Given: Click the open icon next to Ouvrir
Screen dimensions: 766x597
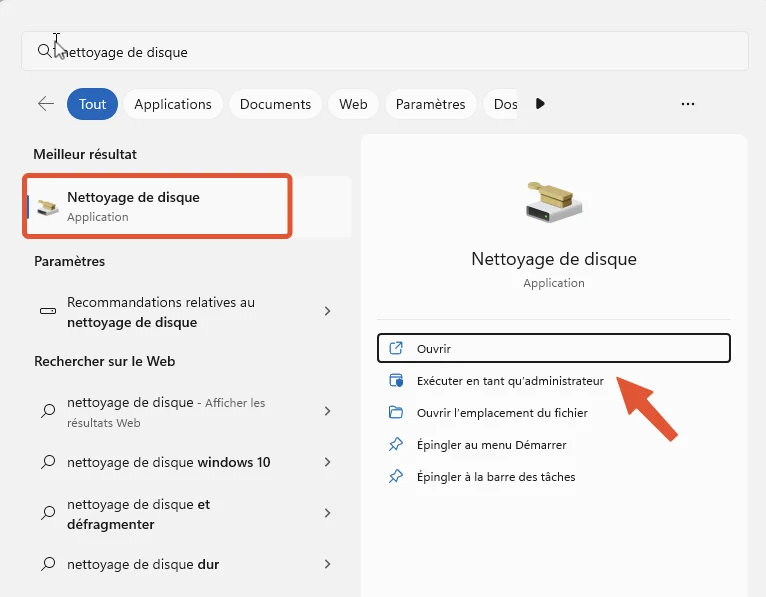Looking at the screenshot, I should pyautogui.click(x=396, y=348).
